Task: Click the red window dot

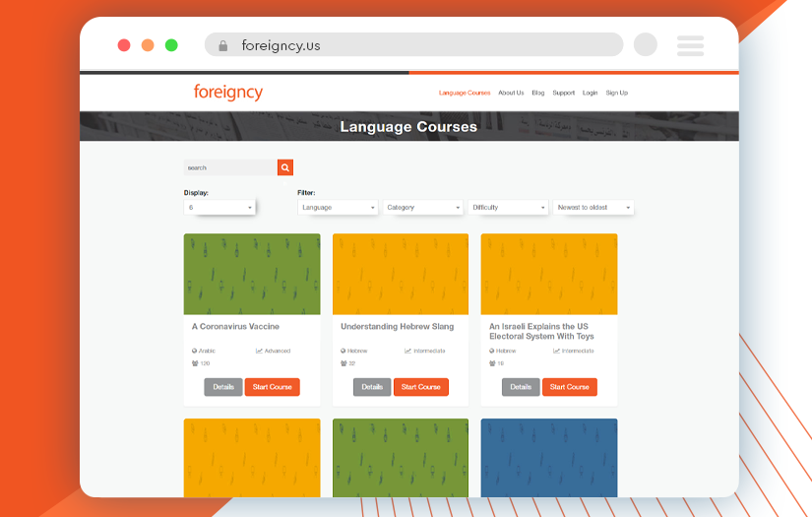Action: pos(124,45)
